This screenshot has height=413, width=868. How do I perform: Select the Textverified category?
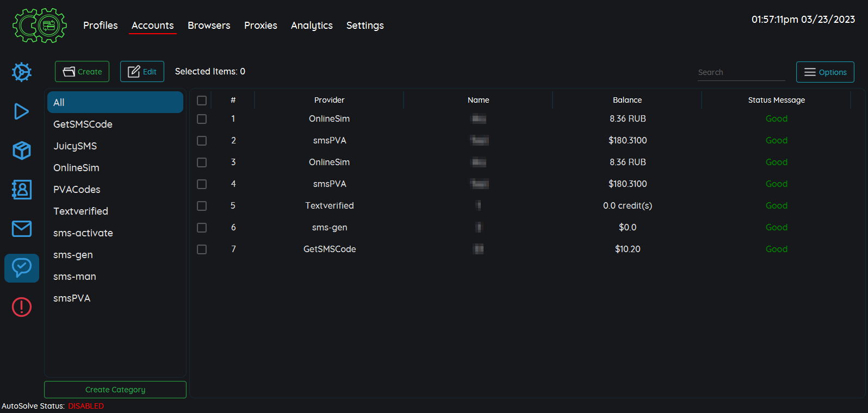115,211
